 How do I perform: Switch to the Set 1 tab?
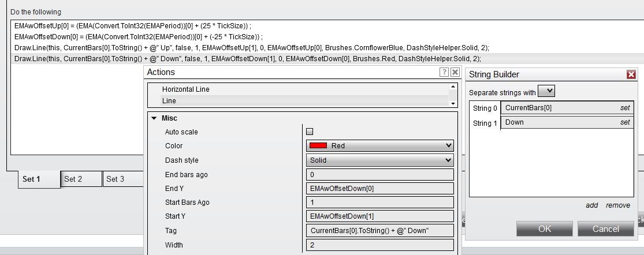pos(32,179)
